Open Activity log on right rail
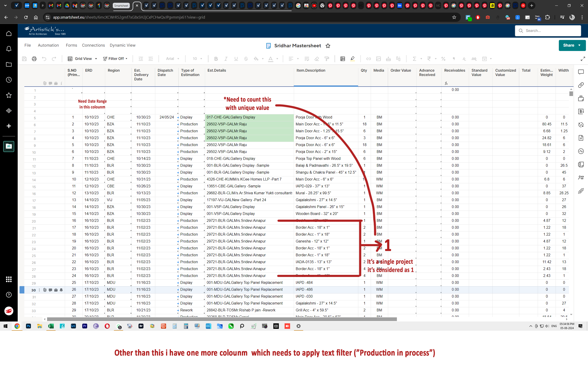The image size is (588, 375). point(581,151)
